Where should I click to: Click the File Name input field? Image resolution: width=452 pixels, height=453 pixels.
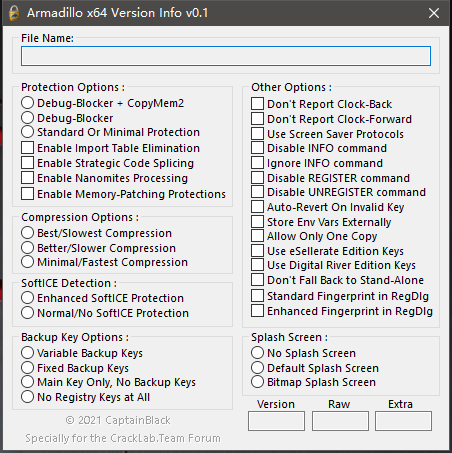pyautogui.click(x=226, y=56)
